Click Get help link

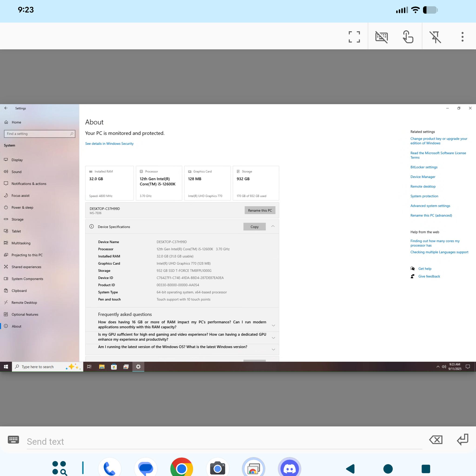pyautogui.click(x=425, y=268)
